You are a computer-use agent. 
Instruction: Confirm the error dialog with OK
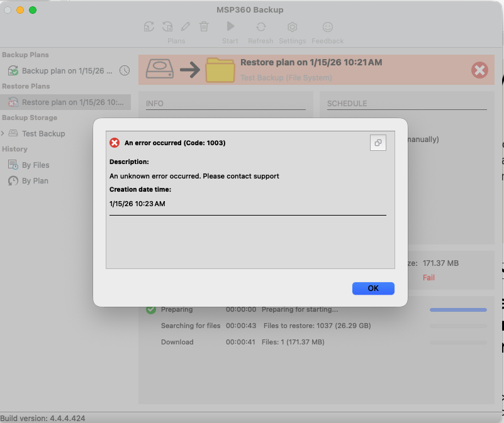373,288
